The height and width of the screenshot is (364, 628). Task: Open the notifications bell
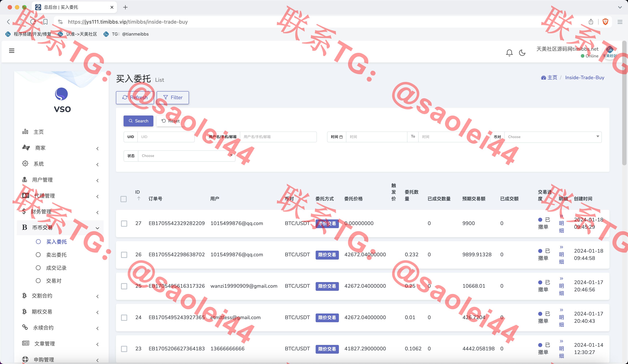tap(509, 52)
